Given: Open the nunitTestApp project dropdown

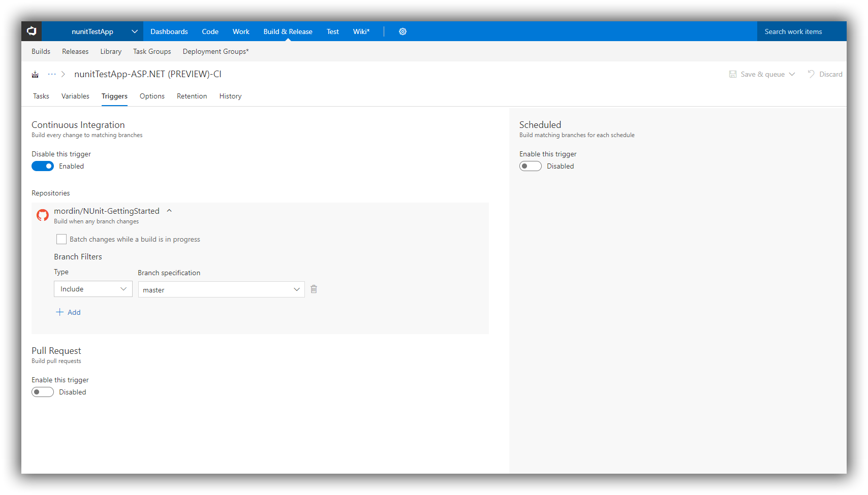Looking at the screenshot, I should click(x=92, y=31).
